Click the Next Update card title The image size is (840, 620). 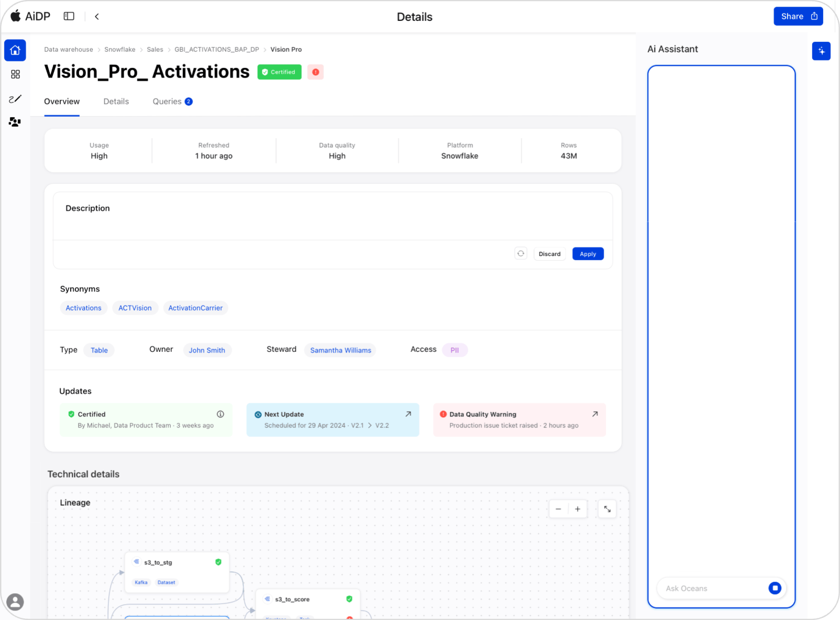[284, 414]
